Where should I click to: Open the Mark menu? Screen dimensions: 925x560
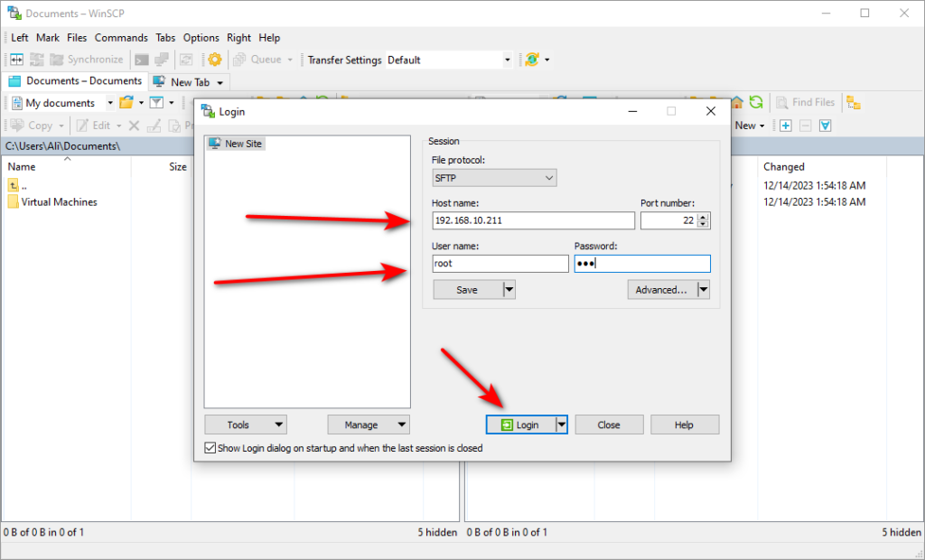pos(48,38)
